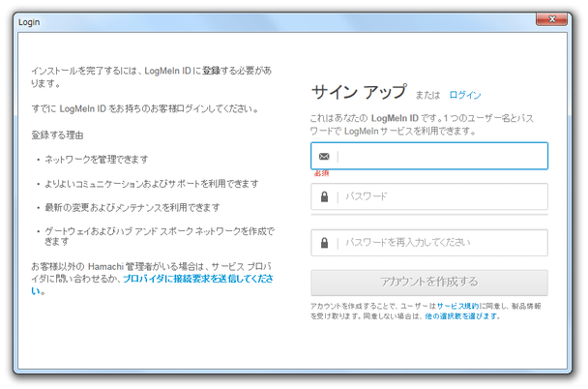Focus the email address input field
Viewport: 588px width, 389px height.
point(429,156)
